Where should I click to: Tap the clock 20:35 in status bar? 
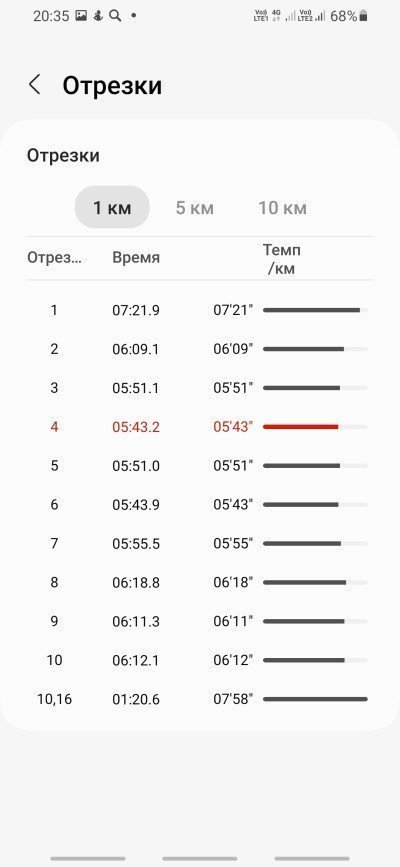point(51,16)
